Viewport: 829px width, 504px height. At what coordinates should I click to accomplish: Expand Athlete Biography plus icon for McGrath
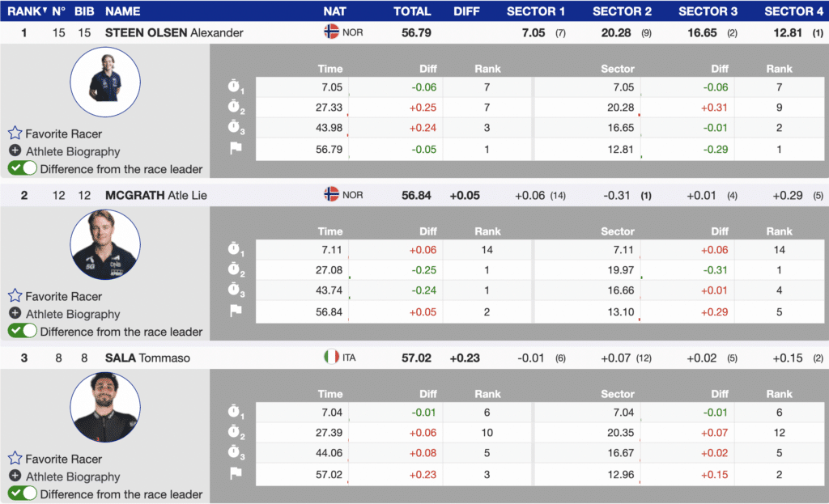click(15, 314)
